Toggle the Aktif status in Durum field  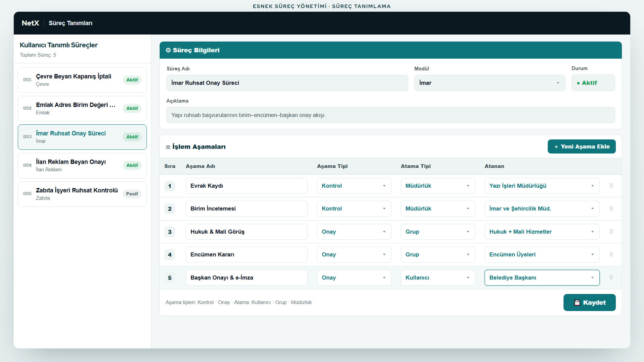[x=593, y=83]
